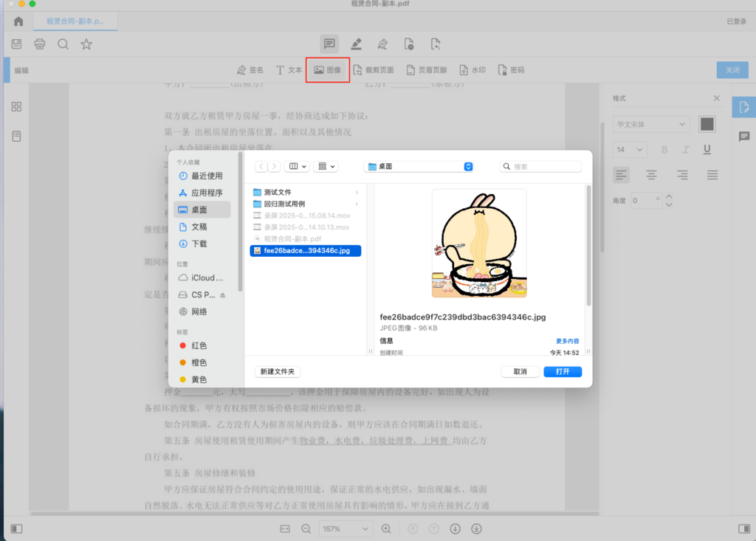Viewport: 756px width, 541px height.
Task: Click the zoom out magnifier icon
Action: (306, 528)
